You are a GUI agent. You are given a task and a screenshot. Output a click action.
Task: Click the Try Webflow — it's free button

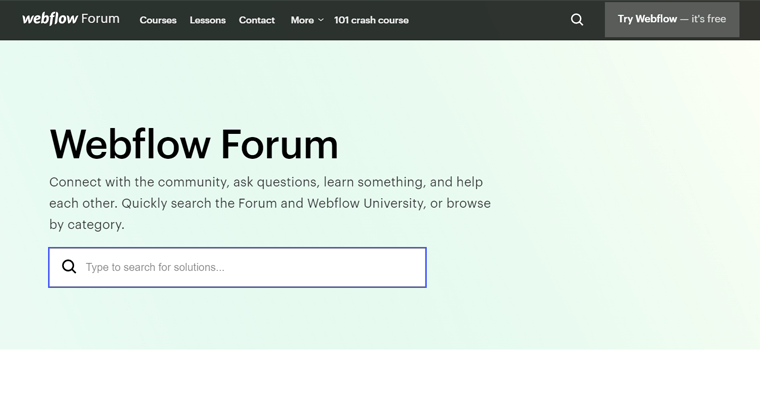coord(672,19)
